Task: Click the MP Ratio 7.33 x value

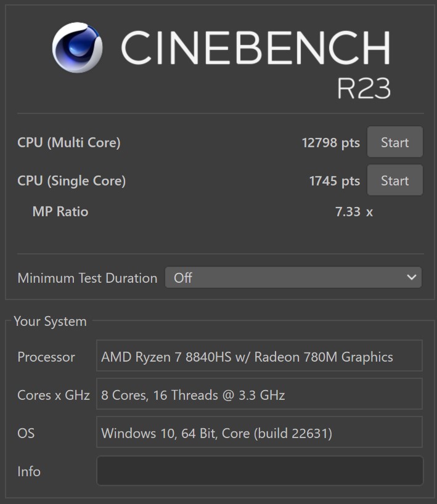Action: click(354, 212)
